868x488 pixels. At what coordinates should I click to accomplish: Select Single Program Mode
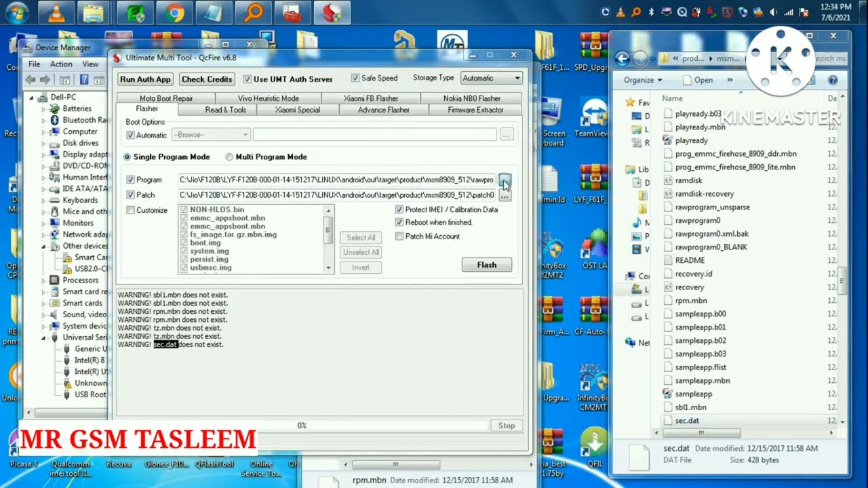(x=127, y=157)
